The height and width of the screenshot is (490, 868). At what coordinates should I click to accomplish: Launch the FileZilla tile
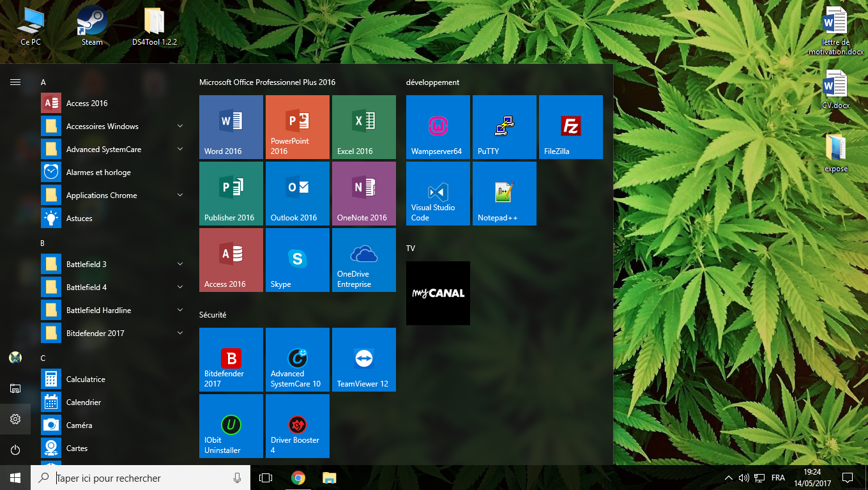[571, 127]
